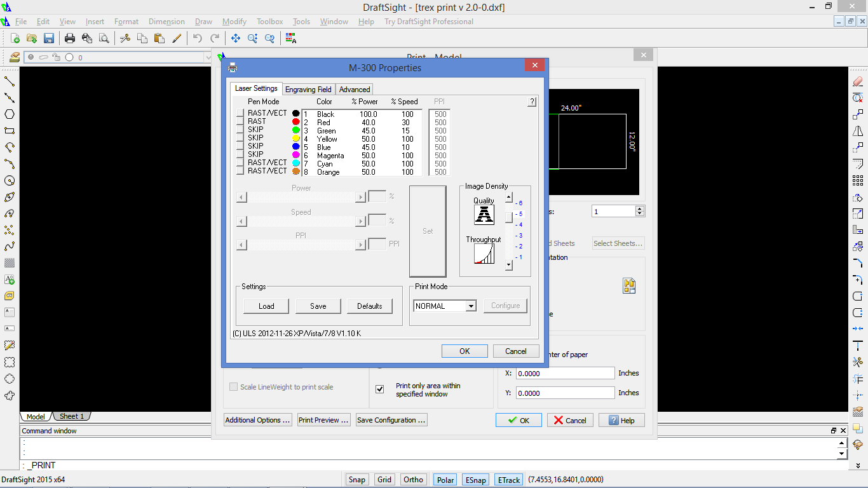Click the X offset input field
868x488 pixels.
pyautogui.click(x=565, y=373)
